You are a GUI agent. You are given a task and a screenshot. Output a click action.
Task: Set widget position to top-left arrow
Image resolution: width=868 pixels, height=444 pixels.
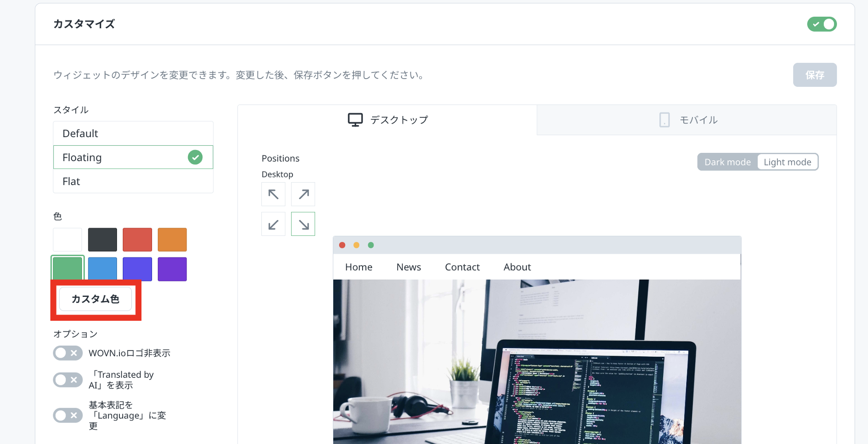273,194
